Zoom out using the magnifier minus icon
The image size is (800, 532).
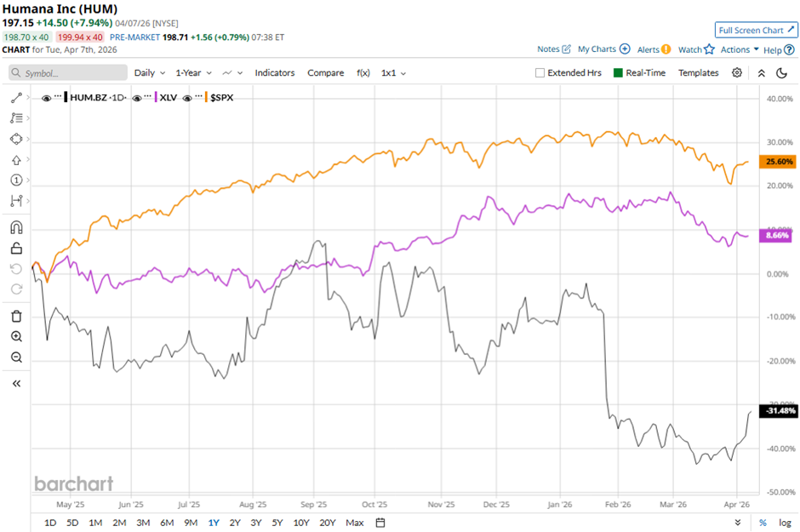(x=16, y=358)
